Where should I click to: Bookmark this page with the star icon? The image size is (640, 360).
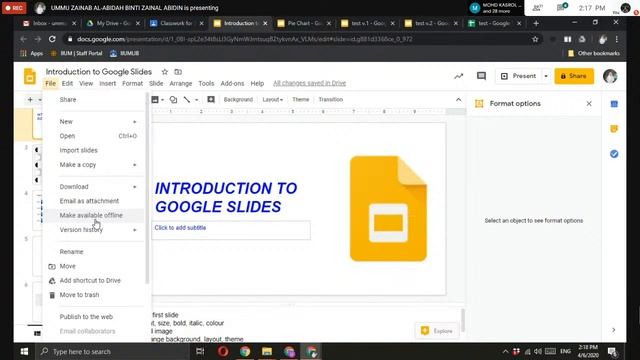click(x=535, y=39)
